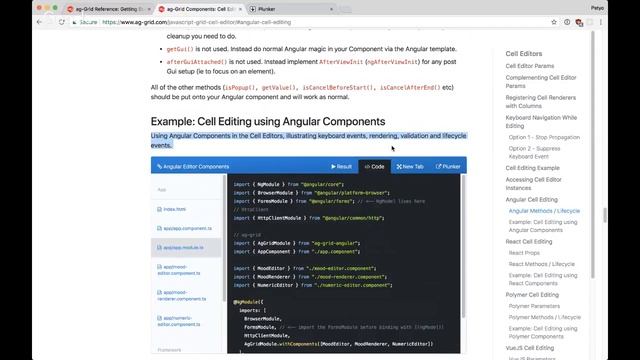Click the circular info extension icon
Screen dimensions: 640x360
pyautogui.click(x=567, y=22)
